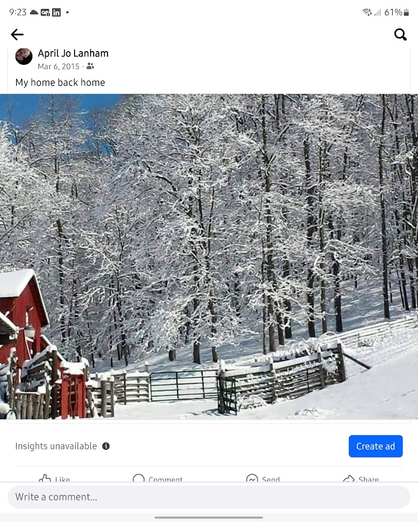Viewport: 418px width, 522px height.
Task: Tap the back arrow icon
Action: click(x=17, y=34)
